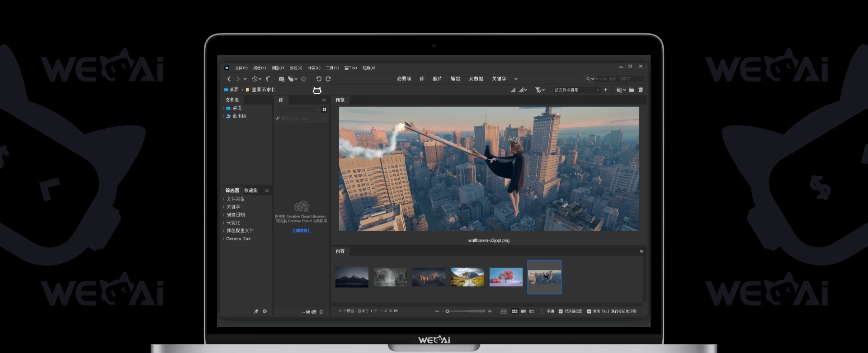The width and height of the screenshot is (868, 353).
Task: Switch to thumbnails view icon
Action: click(x=514, y=311)
